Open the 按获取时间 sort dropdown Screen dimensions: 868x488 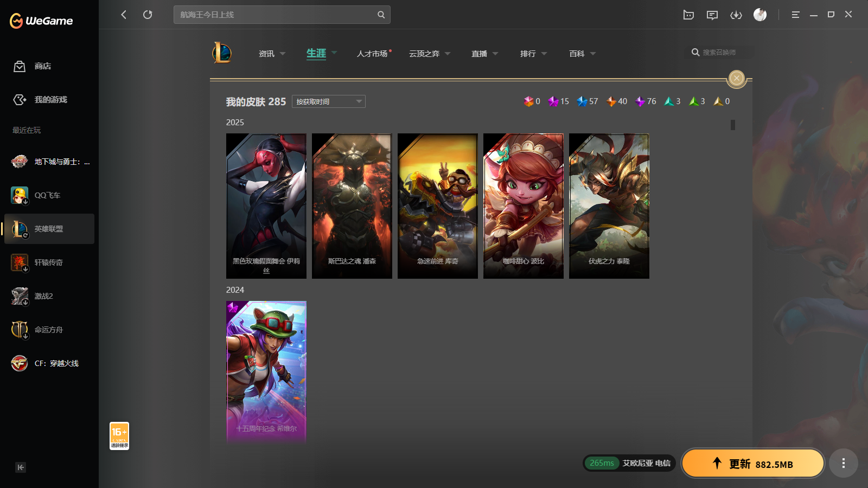(329, 101)
